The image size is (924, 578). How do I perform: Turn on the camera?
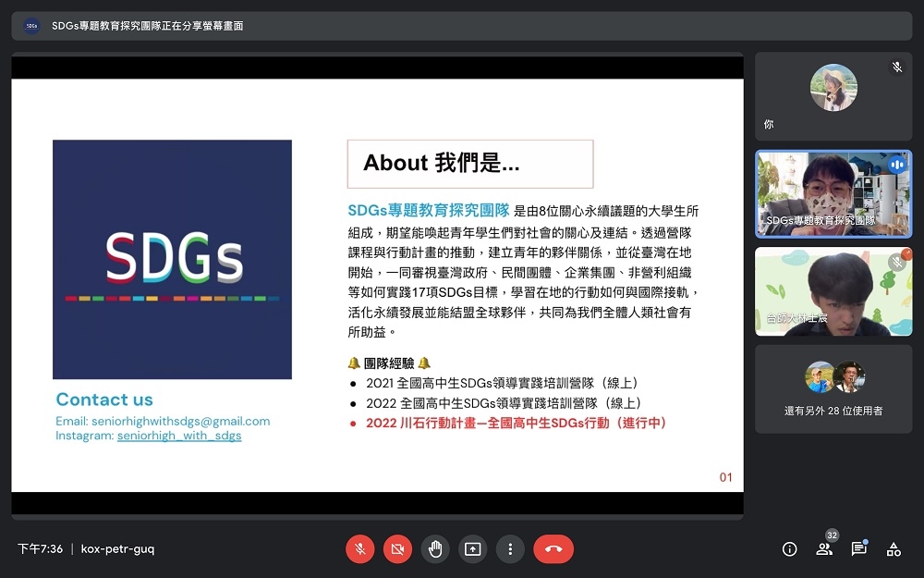(397, 549)
